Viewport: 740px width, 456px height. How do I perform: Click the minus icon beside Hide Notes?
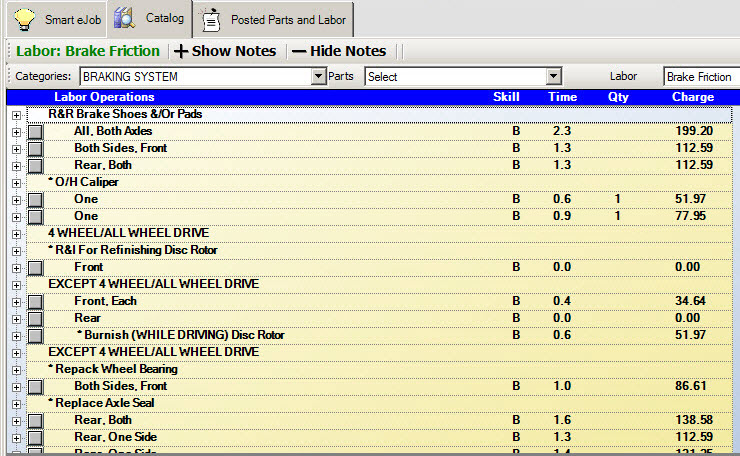coord(298,51)
